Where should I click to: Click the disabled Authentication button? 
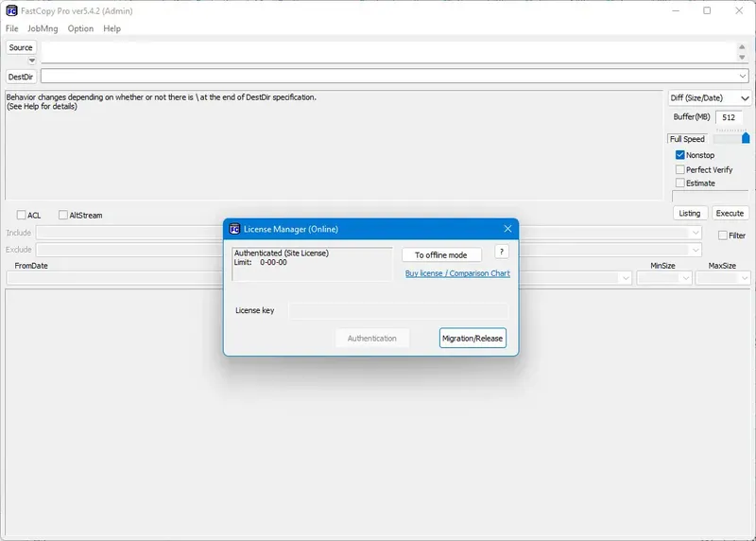click(372, 339)
